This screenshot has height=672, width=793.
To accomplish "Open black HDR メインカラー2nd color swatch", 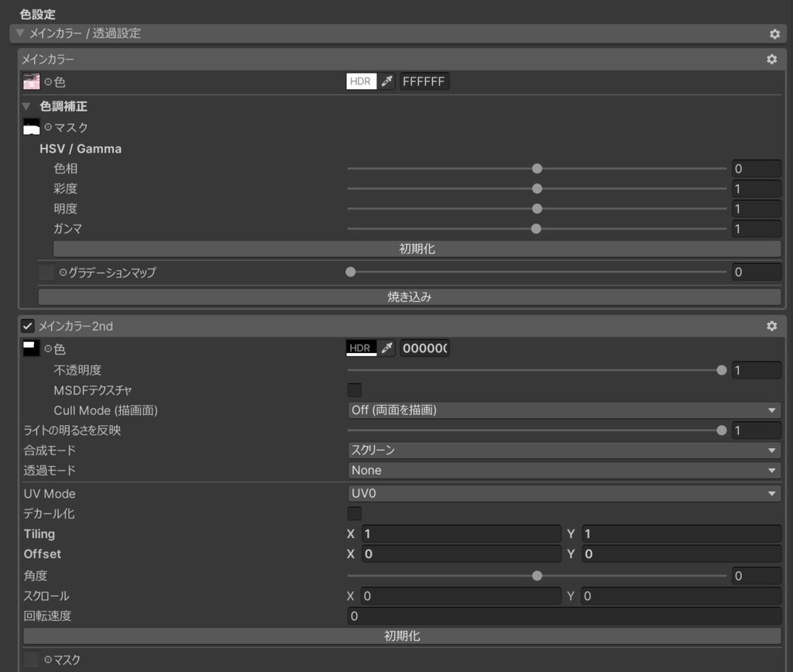I will coord(361,348).
